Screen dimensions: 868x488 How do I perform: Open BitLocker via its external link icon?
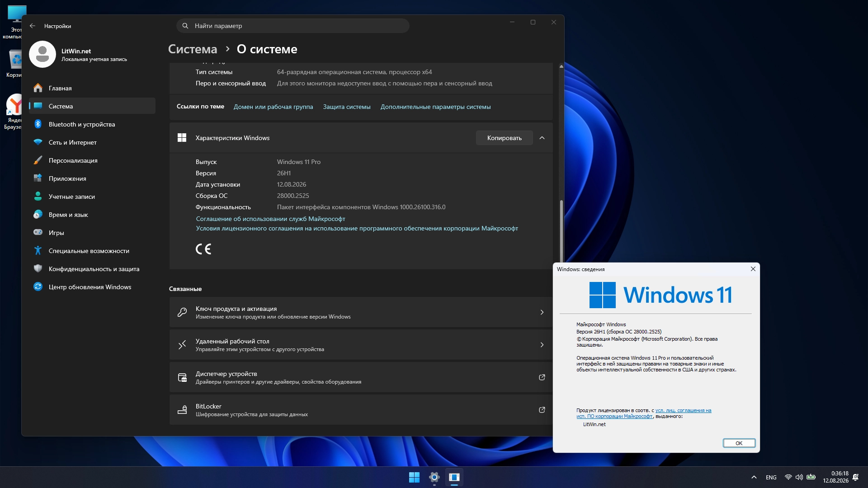[x=542, y=410]
